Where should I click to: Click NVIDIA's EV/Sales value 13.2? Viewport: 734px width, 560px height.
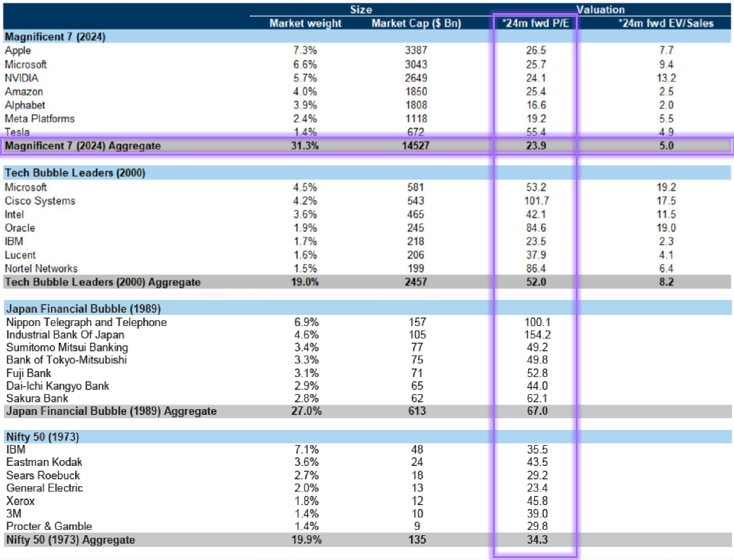(x=666, y=78)
